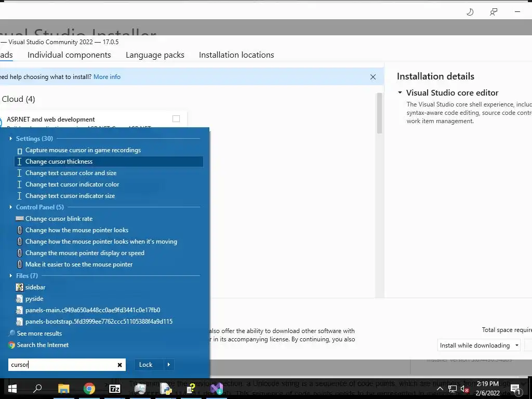Viewport: 532px width, 399px height.
Task: Click the feedback person icon in installer
Action: 494,12
